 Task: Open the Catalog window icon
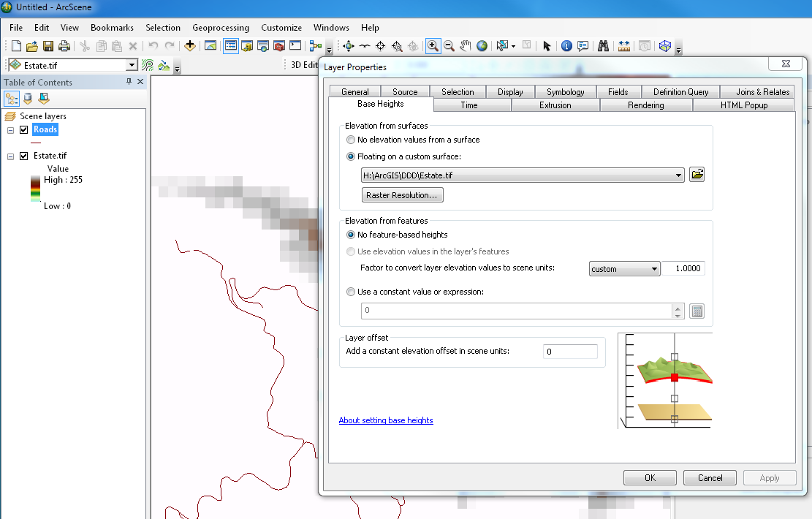pos(247,46)
